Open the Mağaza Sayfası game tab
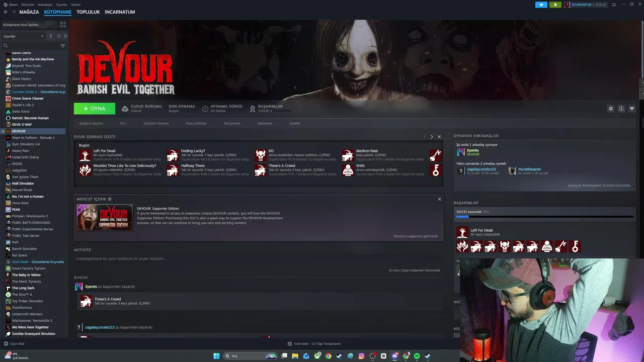This screenshot has width=644, height=362. click(x=91, y=123)
